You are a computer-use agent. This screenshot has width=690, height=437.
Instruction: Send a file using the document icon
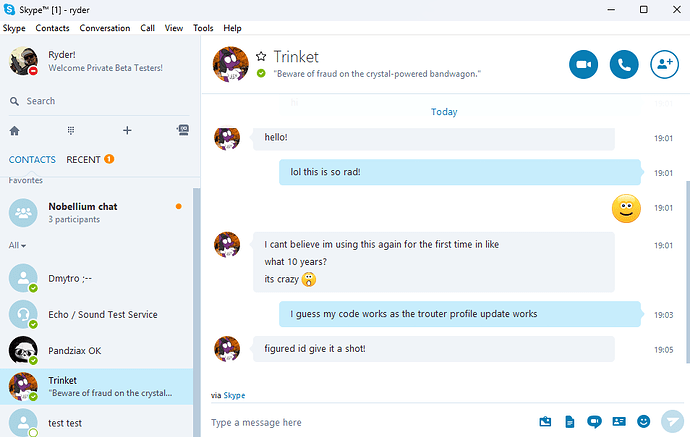coord(569,422)
